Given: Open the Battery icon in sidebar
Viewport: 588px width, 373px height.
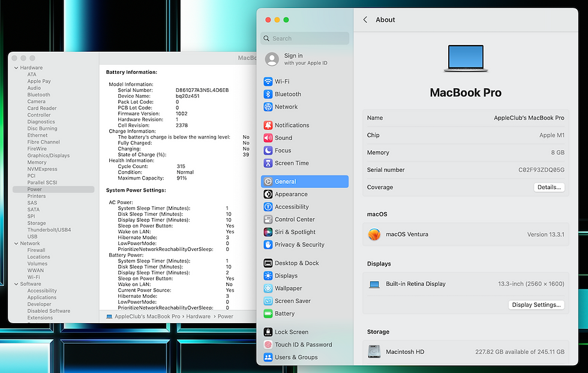Looking at the screenshot, I should pos(268,314).
